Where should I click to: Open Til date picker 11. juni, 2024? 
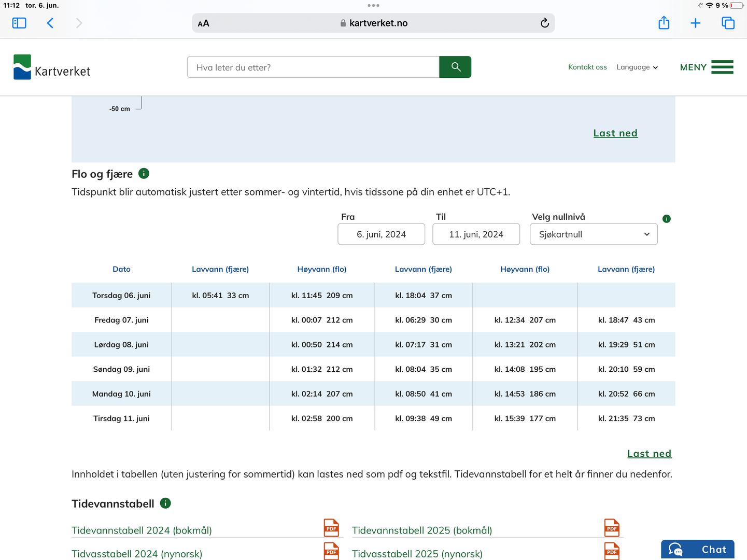click(476, 234)
